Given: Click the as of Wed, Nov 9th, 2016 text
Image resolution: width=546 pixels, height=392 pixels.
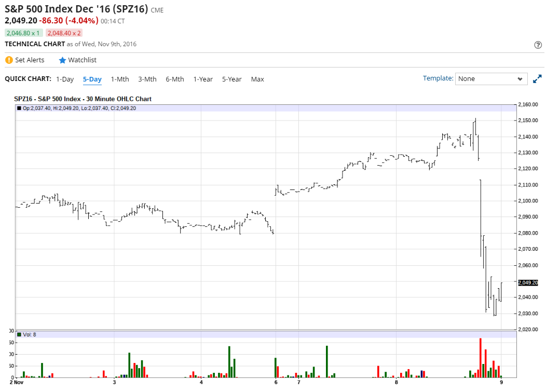Looking at the screenshot, I should point(102,44).
